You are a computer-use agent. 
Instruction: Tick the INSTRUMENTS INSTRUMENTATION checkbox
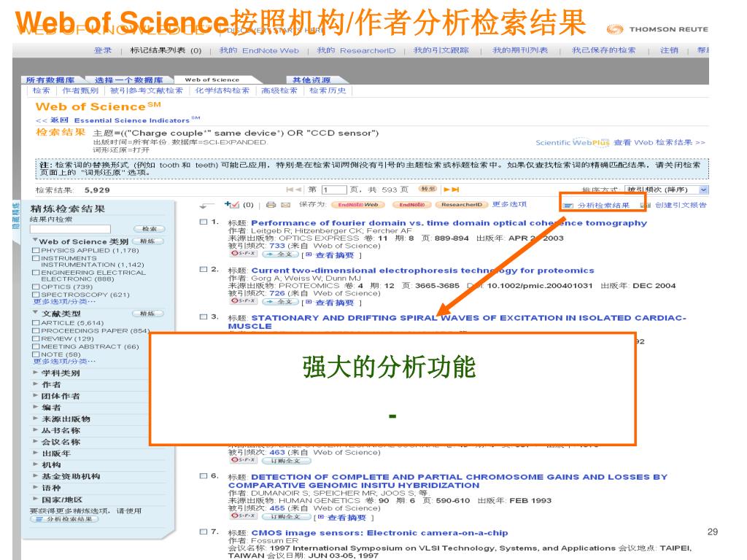(x=35, y=258)
